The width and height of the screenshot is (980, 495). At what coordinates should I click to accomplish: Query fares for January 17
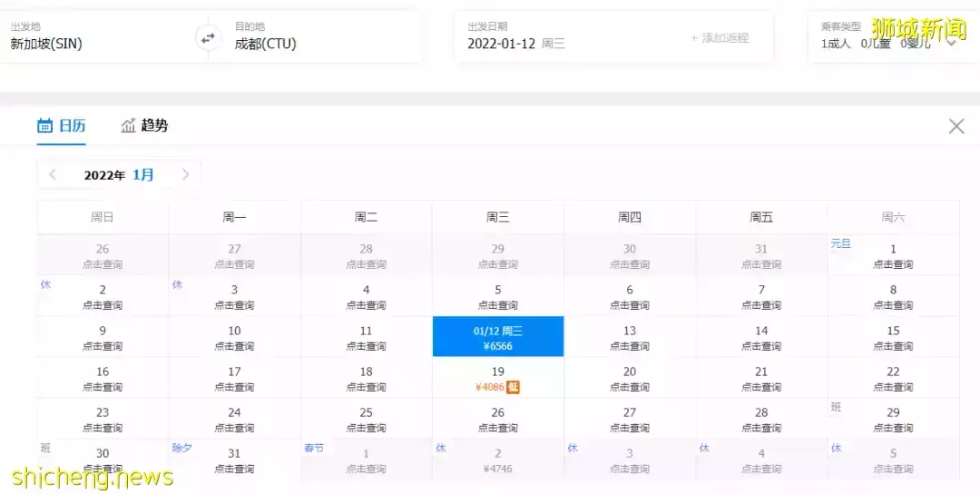coord(234,379)
